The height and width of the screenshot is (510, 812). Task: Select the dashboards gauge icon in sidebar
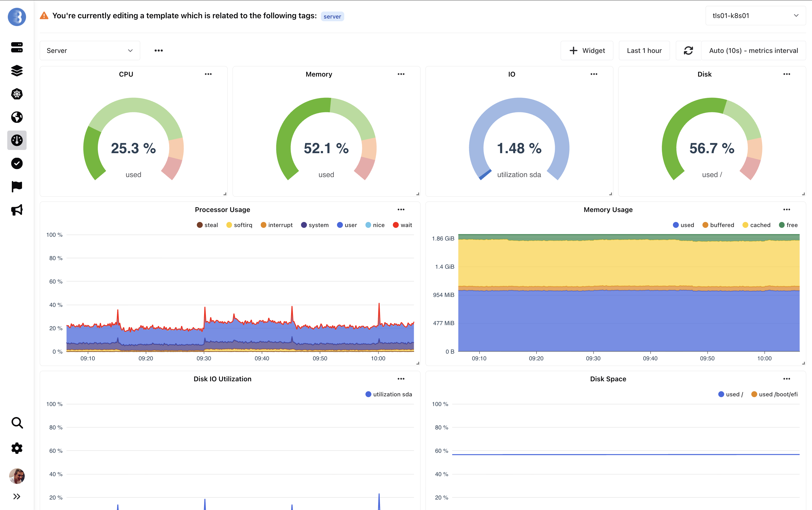17,140
